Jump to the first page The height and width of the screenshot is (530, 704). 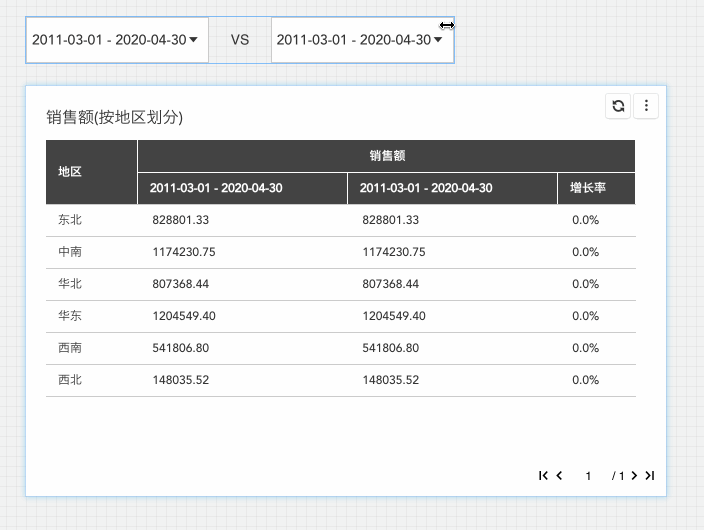click(x=543, y=475)
